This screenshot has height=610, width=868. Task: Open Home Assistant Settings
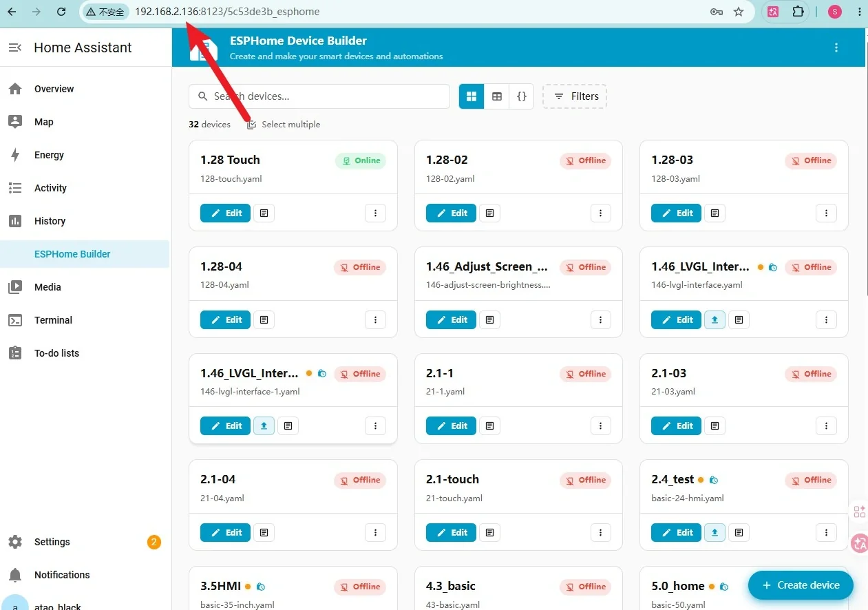coord(85,542)
